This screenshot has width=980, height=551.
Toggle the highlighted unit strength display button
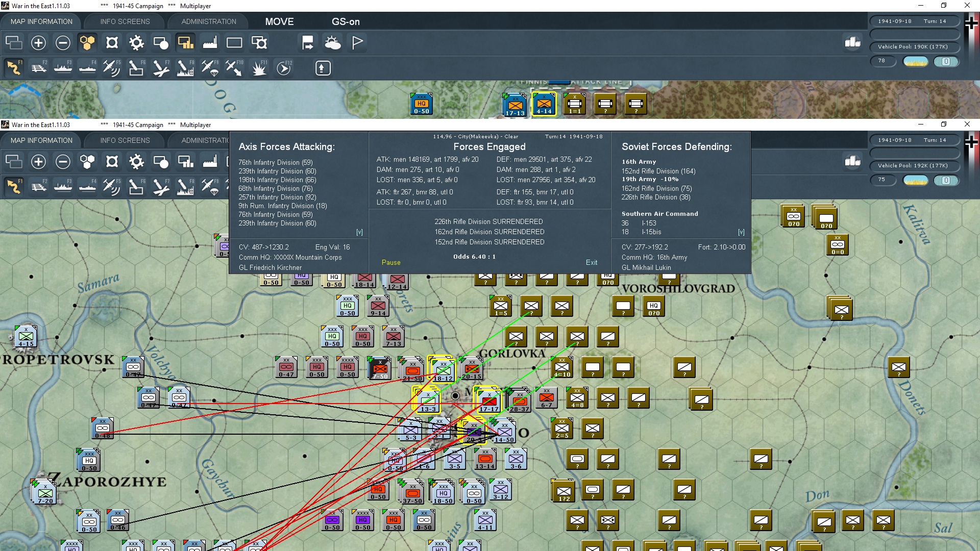[x=185, y=43]
